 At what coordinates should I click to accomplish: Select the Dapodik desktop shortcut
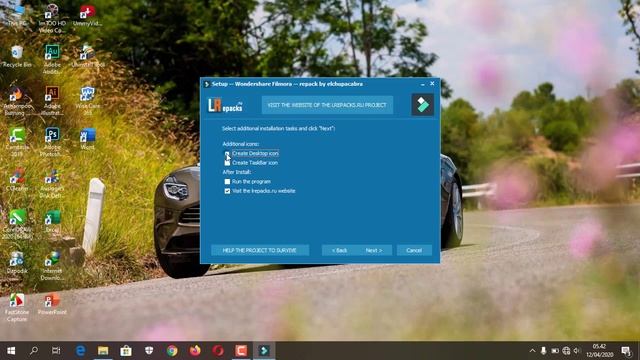tap(17, 262)
